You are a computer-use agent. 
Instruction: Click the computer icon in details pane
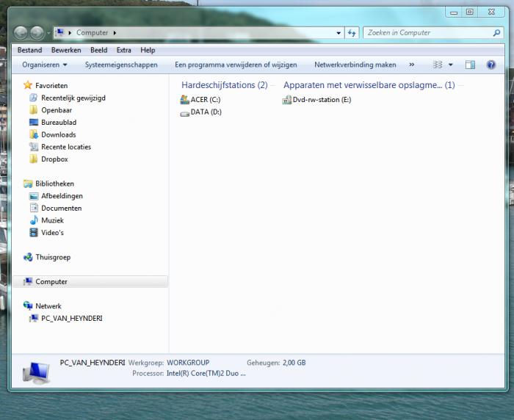(37, 373)
